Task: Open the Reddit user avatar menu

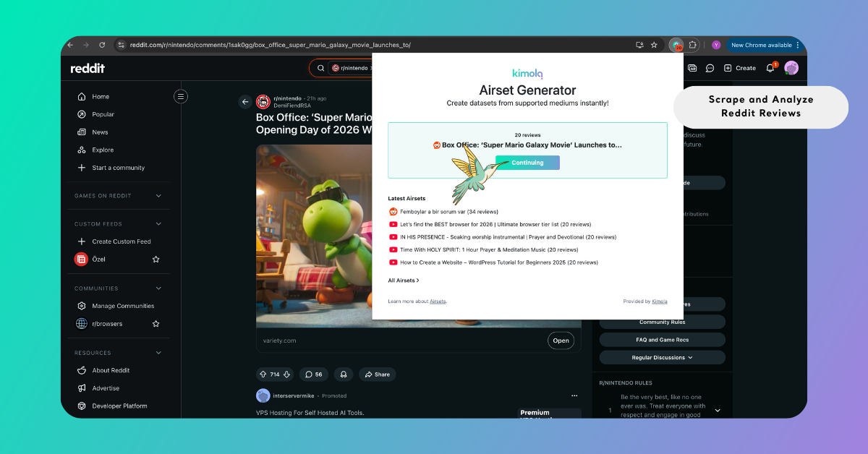Action: point(791,68)
